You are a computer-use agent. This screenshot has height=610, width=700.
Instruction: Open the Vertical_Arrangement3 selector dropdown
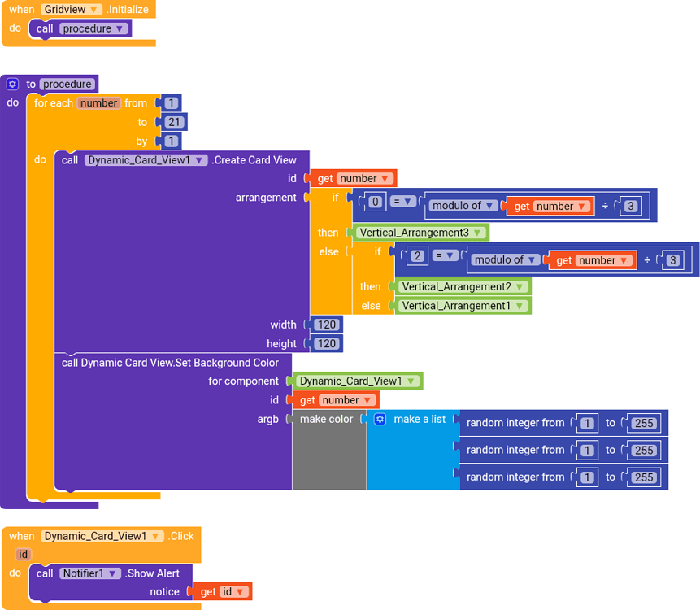(478, 232)
